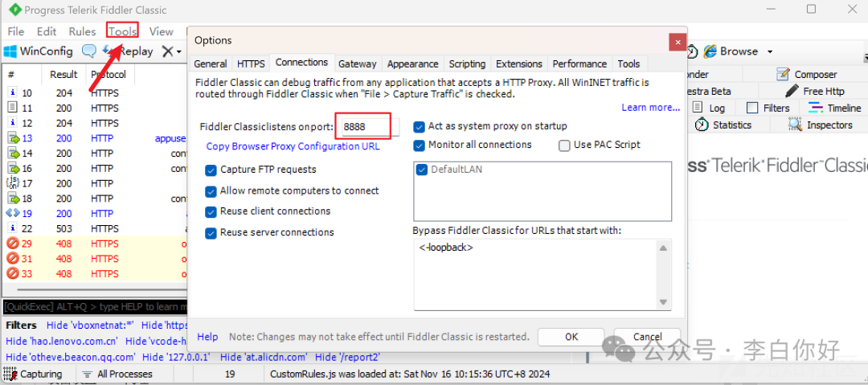868x385 pixels.
Task: Select session row 22 info icon
Action: click(x=13, y=228)
